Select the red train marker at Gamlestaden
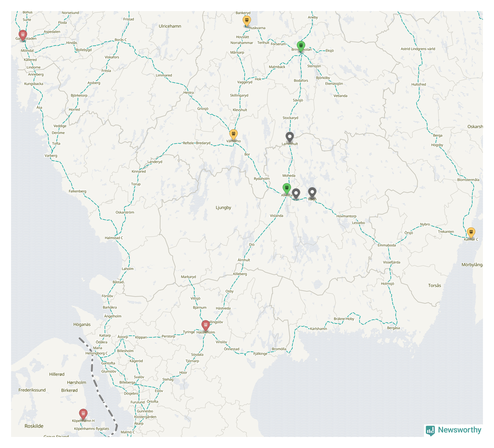Viewport: 494px width, 448px height. pos(23,35)
